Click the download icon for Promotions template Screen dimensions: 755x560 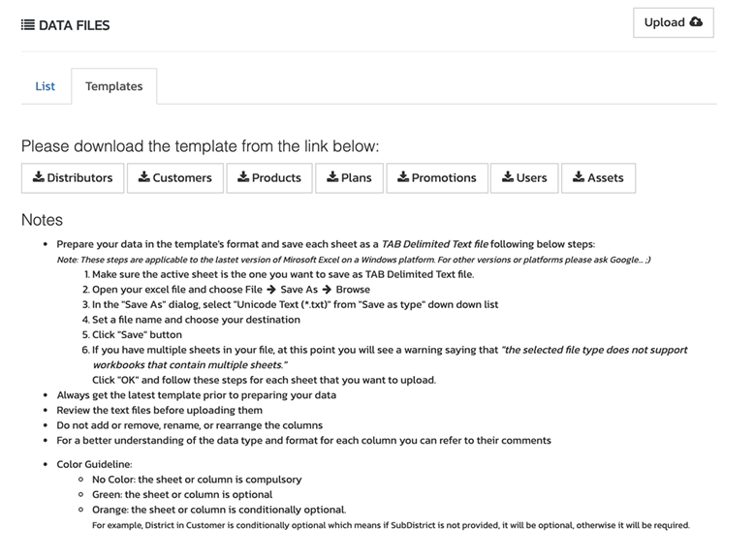point(403,177)
